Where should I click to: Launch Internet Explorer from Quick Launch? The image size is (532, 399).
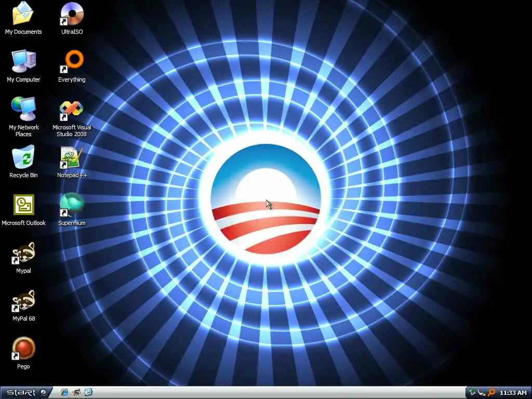click(64, 393)
